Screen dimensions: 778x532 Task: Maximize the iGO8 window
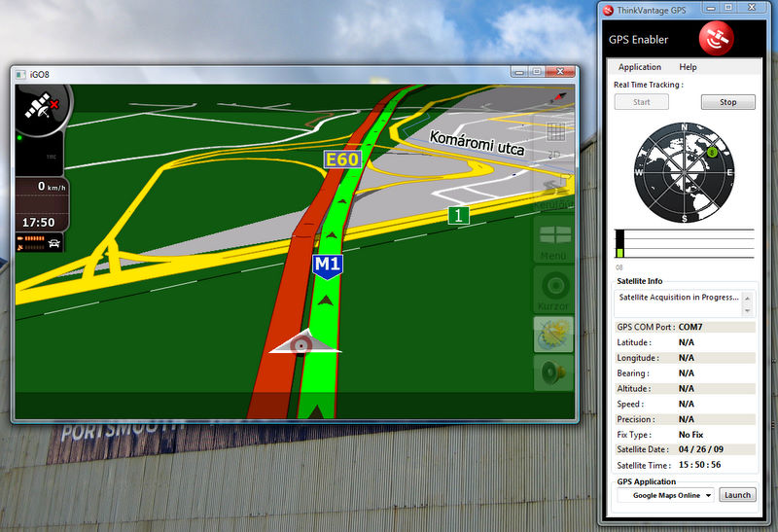point(537,72)
